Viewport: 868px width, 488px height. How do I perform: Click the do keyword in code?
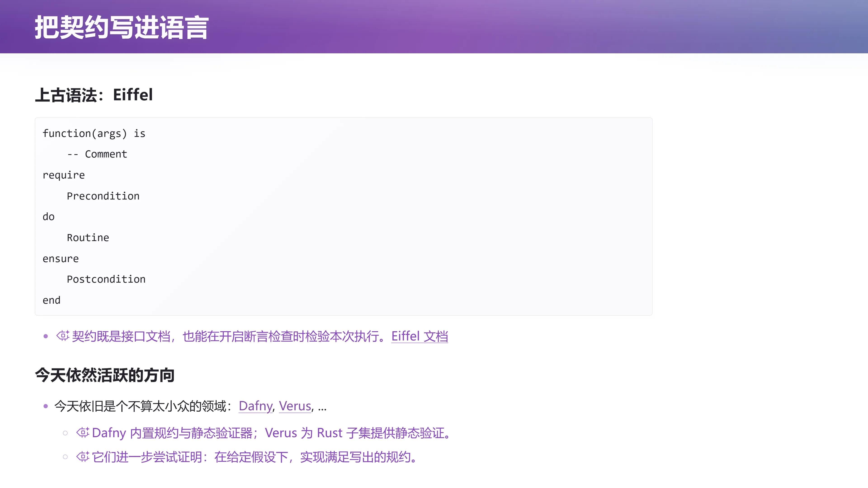pyautogui.click(x=49, y=217)
